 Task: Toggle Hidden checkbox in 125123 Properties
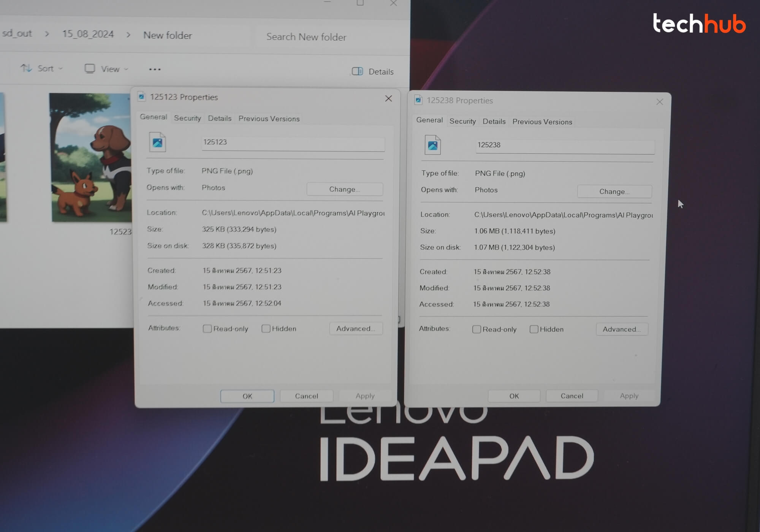point(266,329)
